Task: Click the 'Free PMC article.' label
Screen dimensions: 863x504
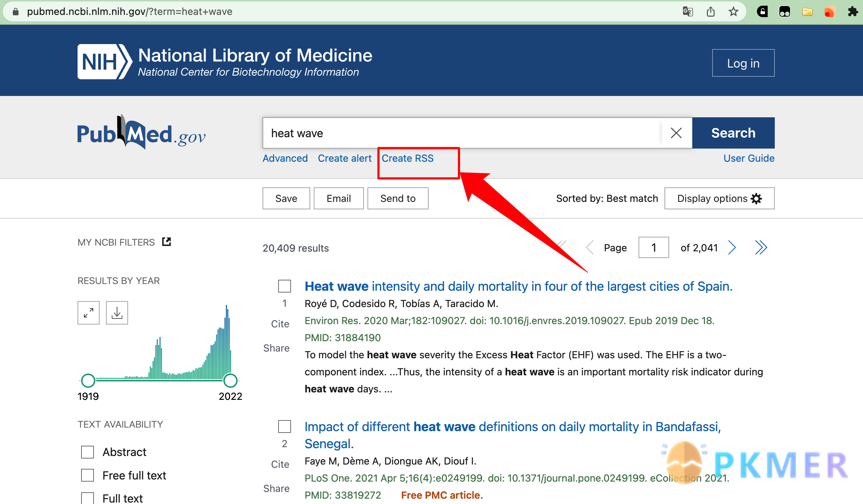Action: tap(442, 495)
